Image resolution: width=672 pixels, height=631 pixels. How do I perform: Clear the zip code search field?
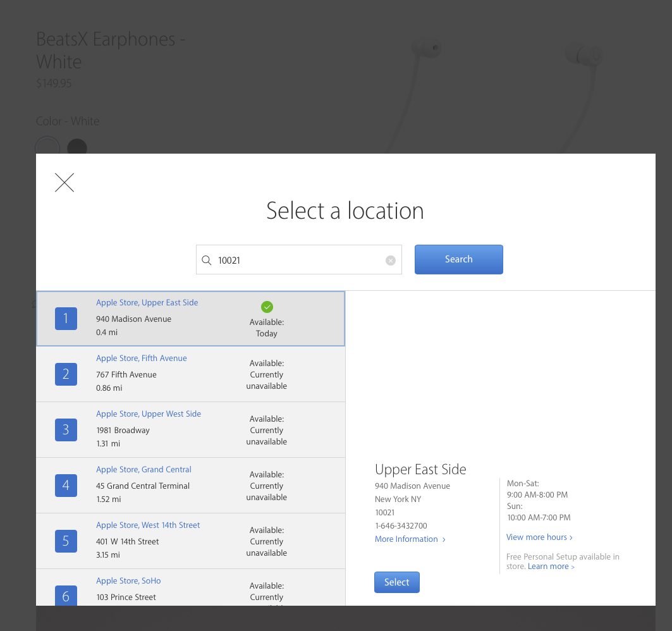coord(391,260)
